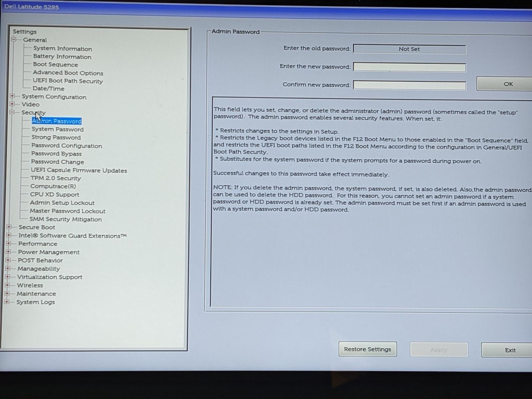Screen dimensions: 532x399
Task: Expand Intel Software Guard Extensions node
Action: (x=9, y=235)
